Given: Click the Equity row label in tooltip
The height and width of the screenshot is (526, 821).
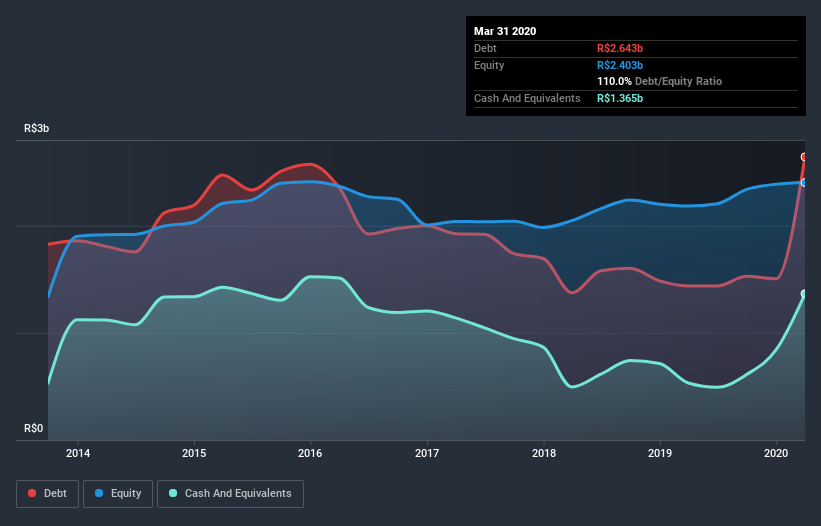Looking at the screenshot, I should tap(489, 65).
